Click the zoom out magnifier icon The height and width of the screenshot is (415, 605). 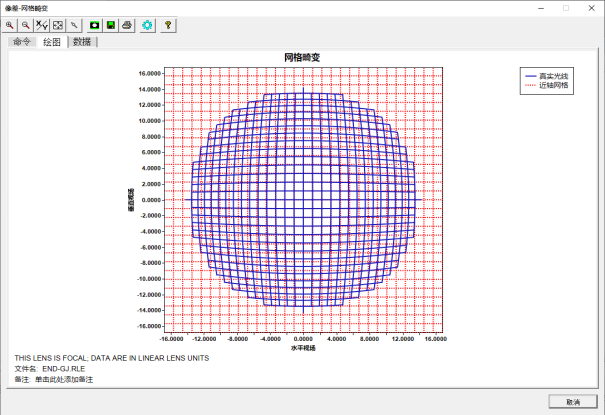[25, 25]
